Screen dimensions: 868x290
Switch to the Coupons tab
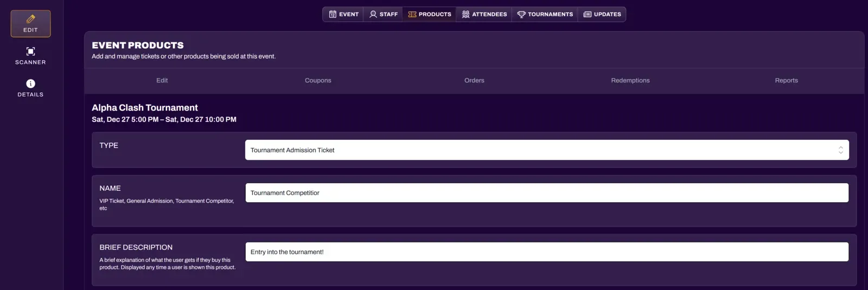coord(318,80)
